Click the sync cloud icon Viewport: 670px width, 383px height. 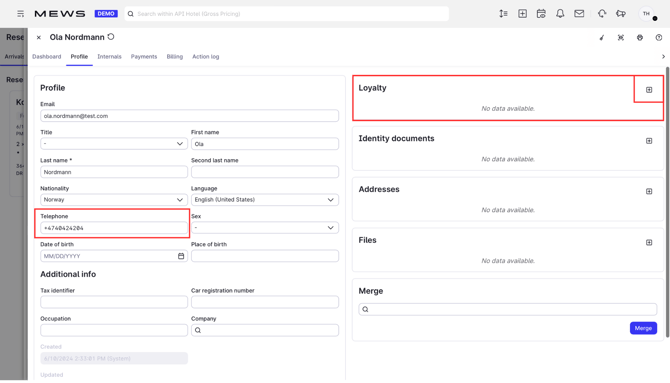point(602,14)
